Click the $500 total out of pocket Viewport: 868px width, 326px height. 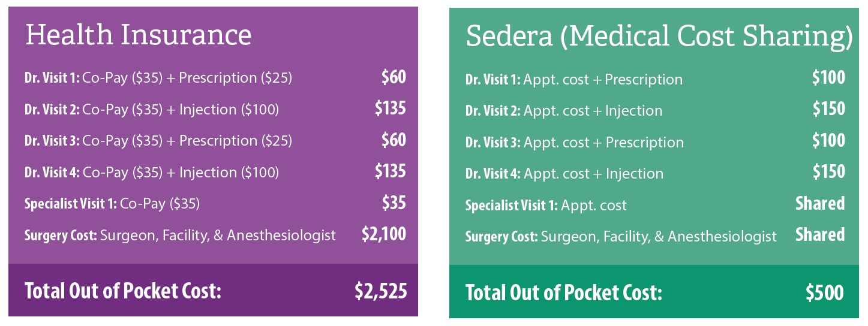coord(825,292)
